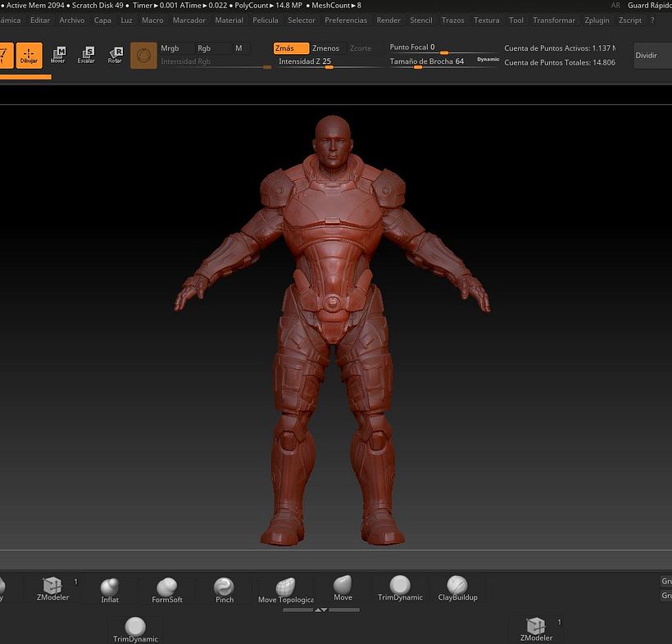Open the Textura menu
The height and width of the screenshot is (644, 672).
pos(487,20)
